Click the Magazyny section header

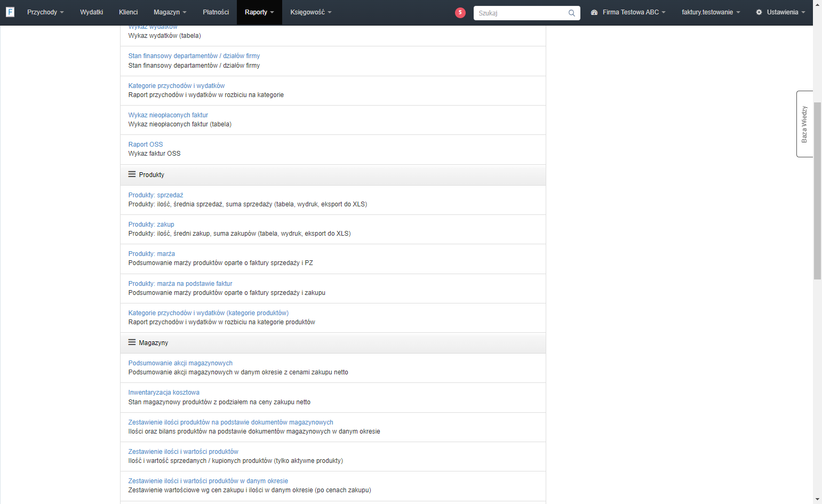(333, 343)
